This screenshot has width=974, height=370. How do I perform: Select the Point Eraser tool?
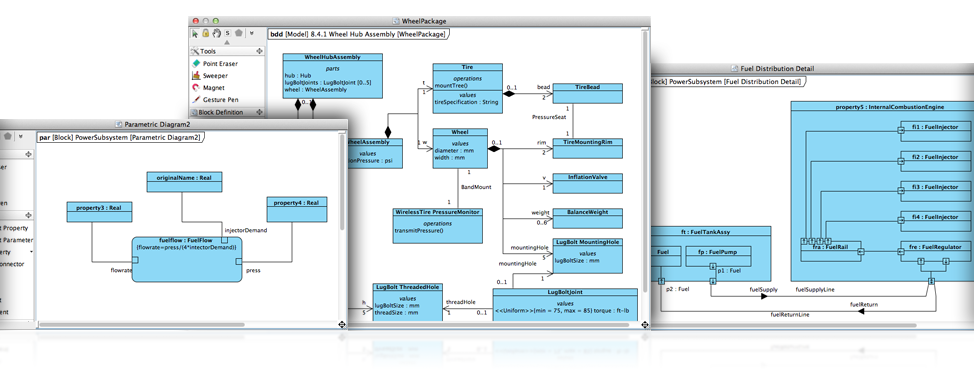coord(215,63)
